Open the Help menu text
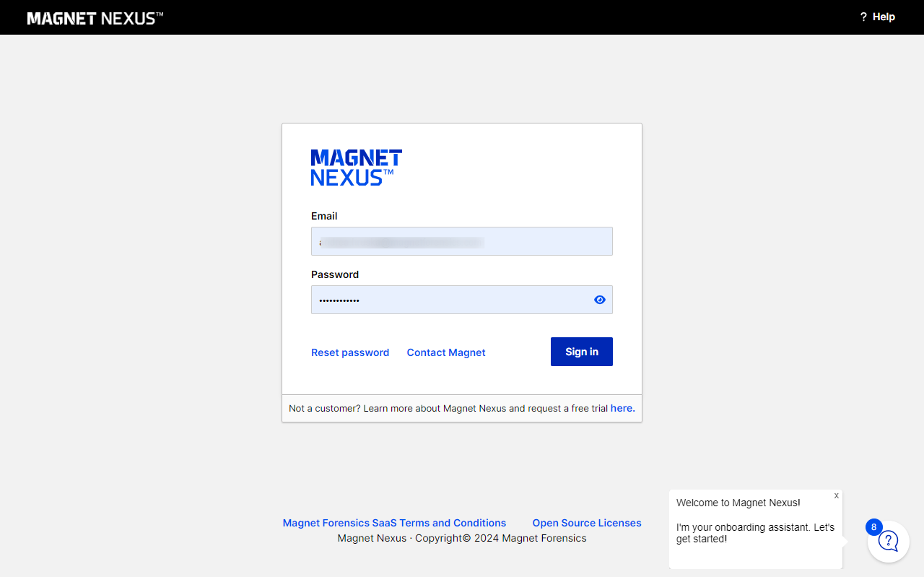Viewport: 924px width, 577px height. (884, 17)
